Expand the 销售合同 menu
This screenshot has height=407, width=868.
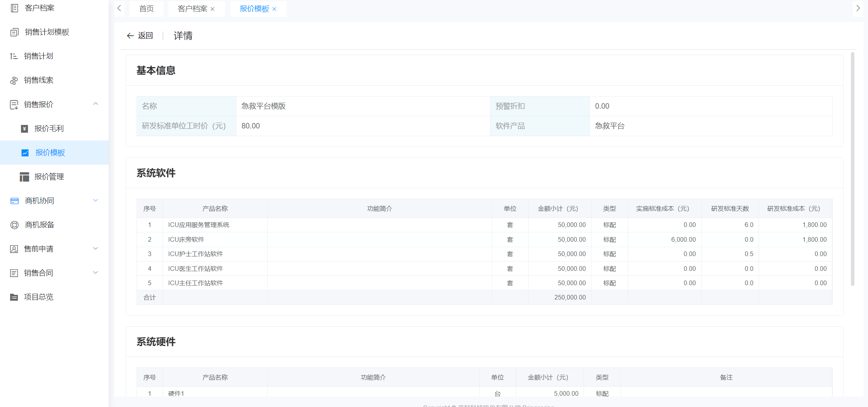point(95,273)
